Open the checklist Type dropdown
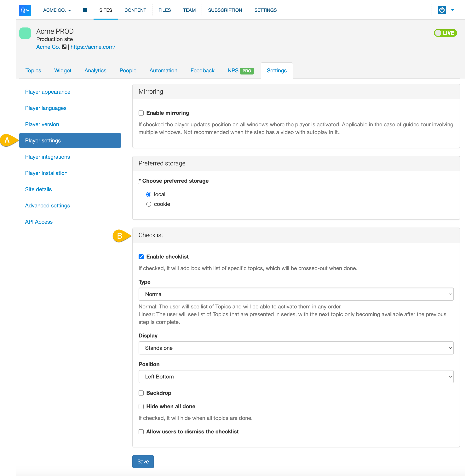 pos(296,294)
